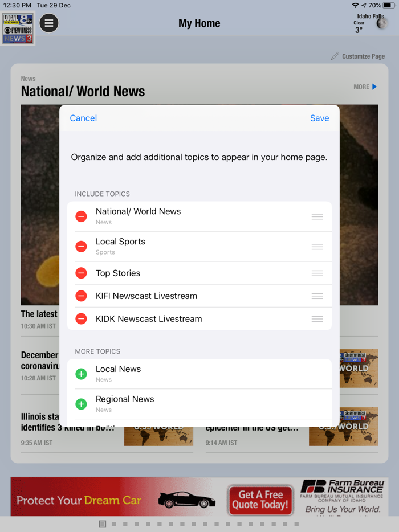Tap reorder handle for KIDK Newscast Livestream
Image resolution: width=399 pixels, height=532 pixels.
click(317, 319)
